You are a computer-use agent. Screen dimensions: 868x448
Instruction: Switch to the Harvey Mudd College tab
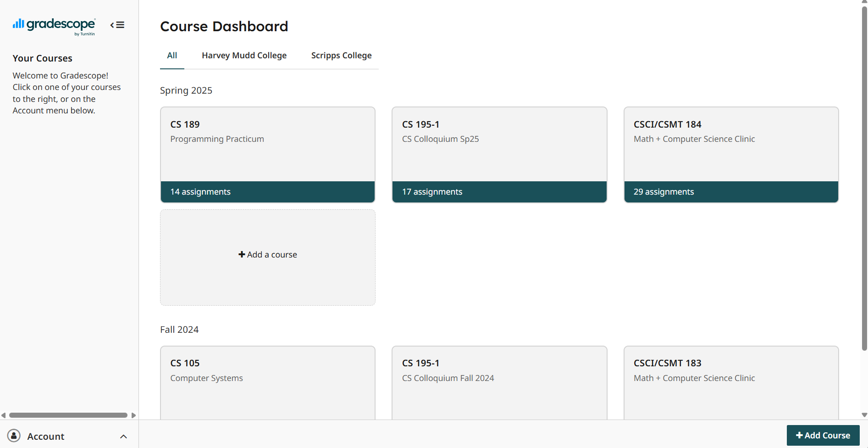click(244, 56)
